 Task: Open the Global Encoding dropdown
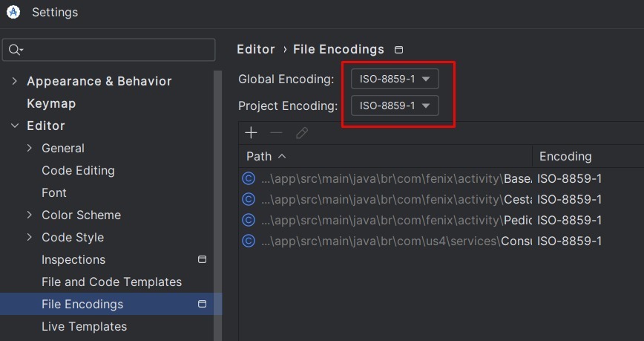(395, 79)
